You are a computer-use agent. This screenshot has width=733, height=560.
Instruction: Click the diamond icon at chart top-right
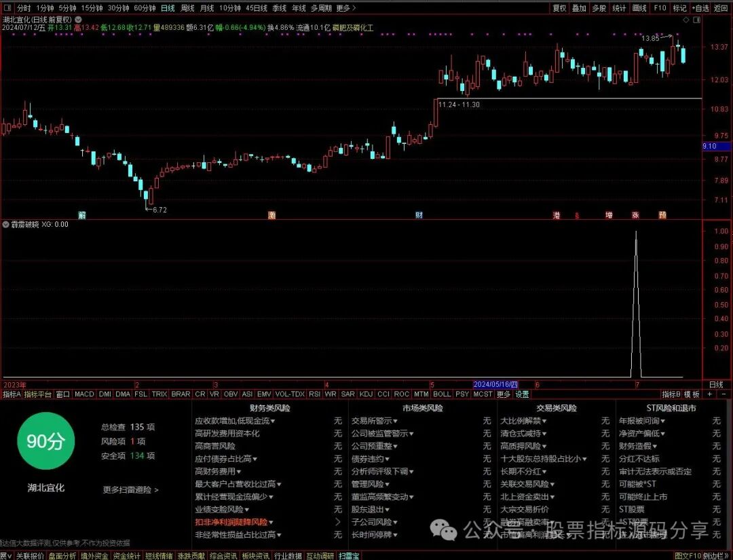coord(686,20)
